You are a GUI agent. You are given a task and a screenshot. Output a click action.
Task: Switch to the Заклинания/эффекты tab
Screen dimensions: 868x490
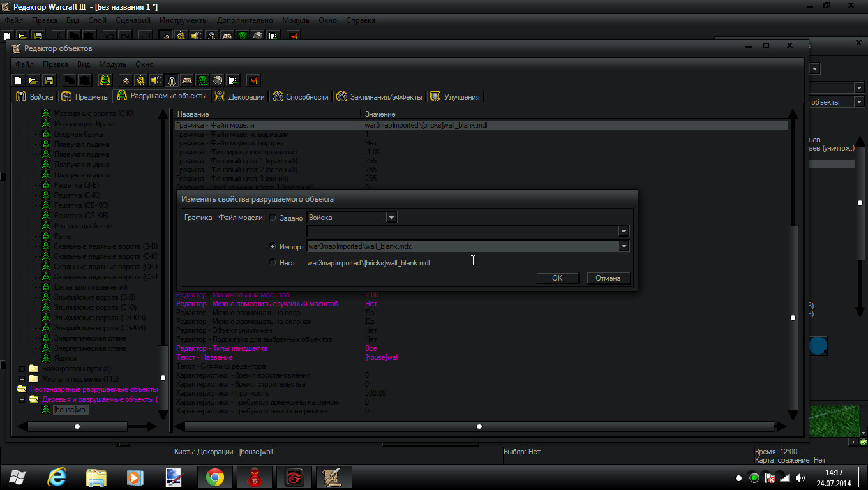(379, 96)
